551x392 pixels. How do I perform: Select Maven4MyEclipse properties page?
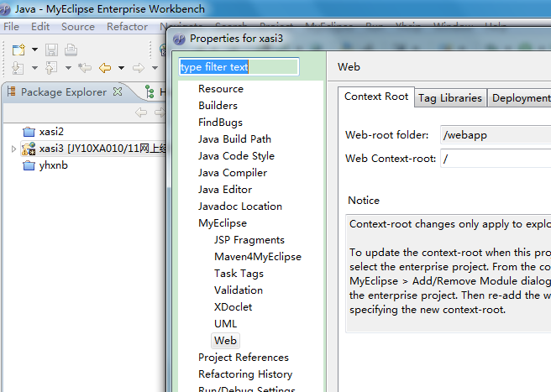pyautogui.click(x=258, y=257)
